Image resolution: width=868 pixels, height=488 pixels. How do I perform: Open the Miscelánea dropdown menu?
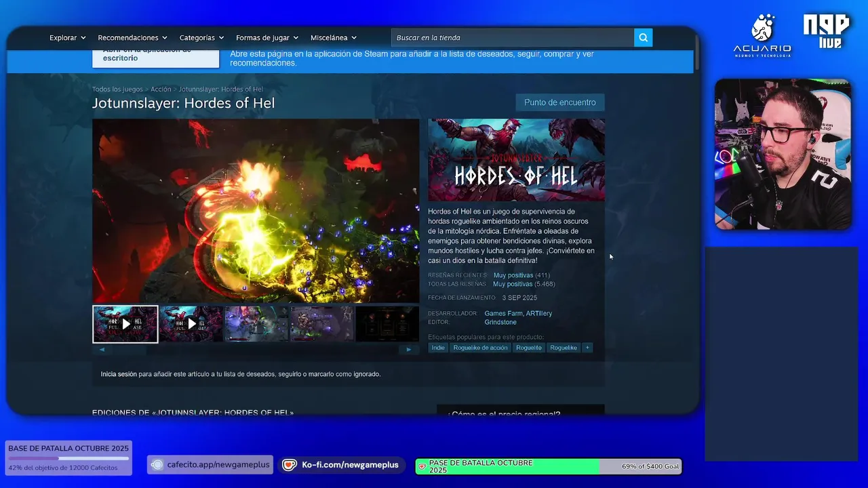[x=333, y=38]
